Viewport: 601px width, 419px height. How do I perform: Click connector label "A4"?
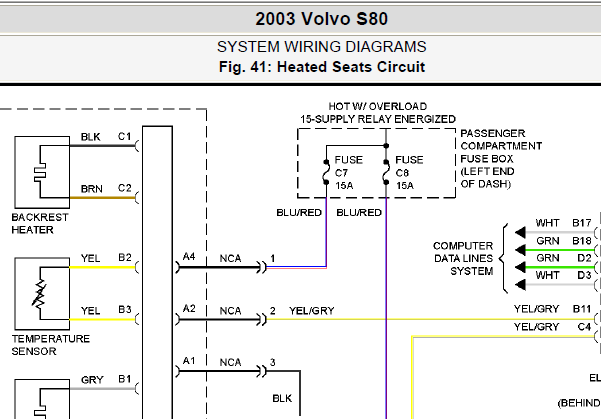point(189,257)
